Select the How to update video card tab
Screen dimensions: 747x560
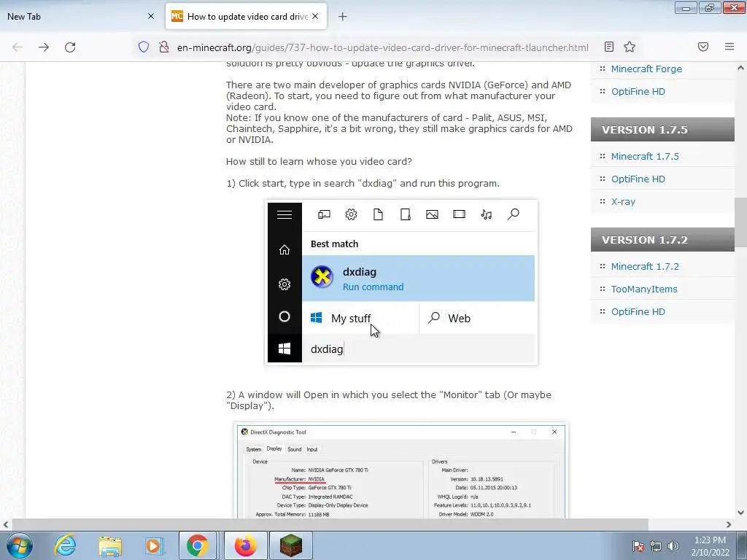pos(246,16)
